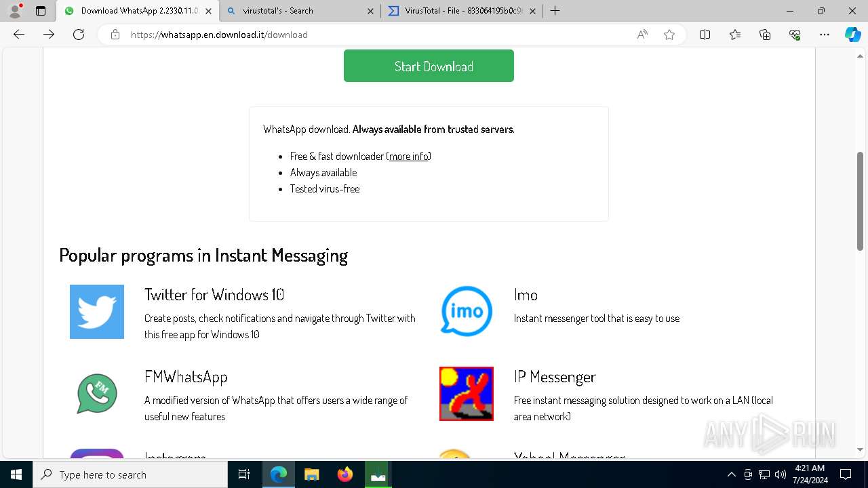View site information lock icon
Image resolution: width=868 pixels, height=488 pixels.
[115, 35]
